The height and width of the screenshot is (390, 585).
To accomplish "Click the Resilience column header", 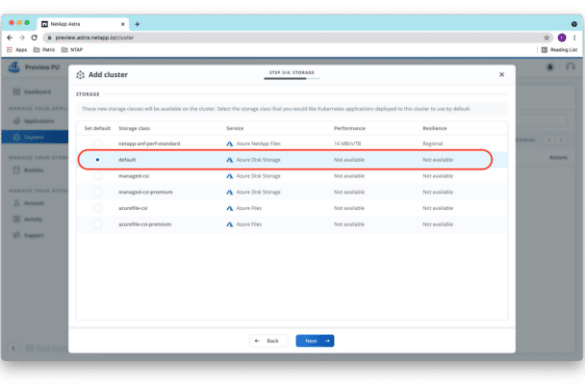I will tap(434, 128).
